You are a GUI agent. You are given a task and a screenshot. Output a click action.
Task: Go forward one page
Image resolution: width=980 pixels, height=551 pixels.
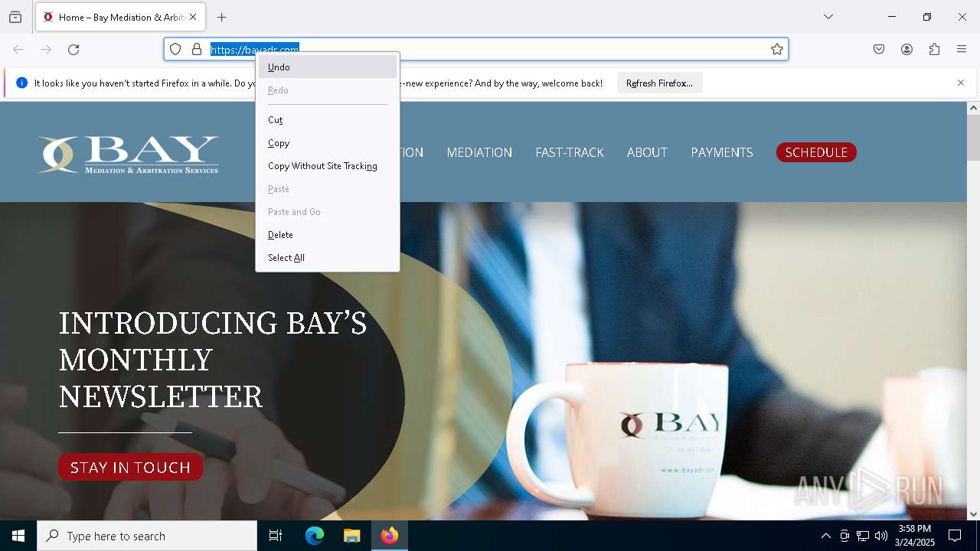pyautogui.click(x=46, y=49)
